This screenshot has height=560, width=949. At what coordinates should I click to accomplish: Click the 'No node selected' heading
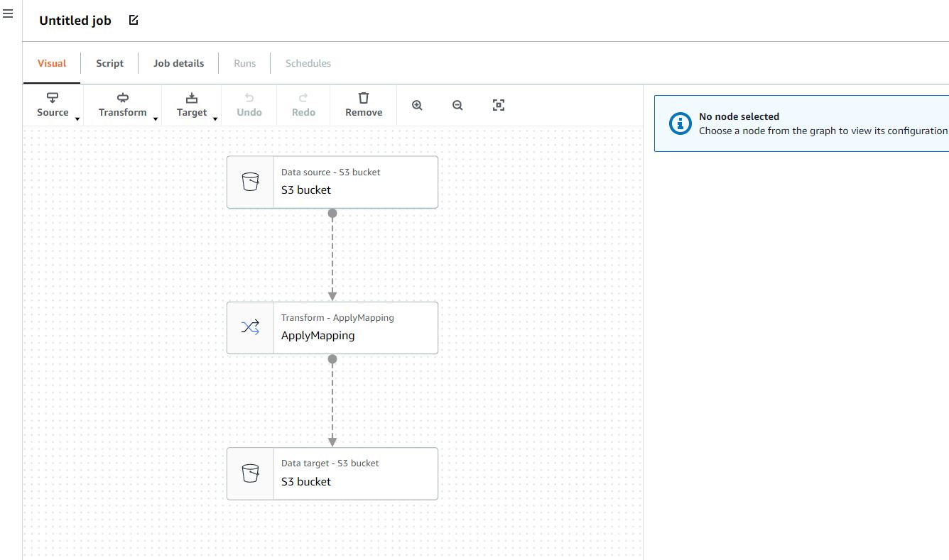(x=739, y=116)
